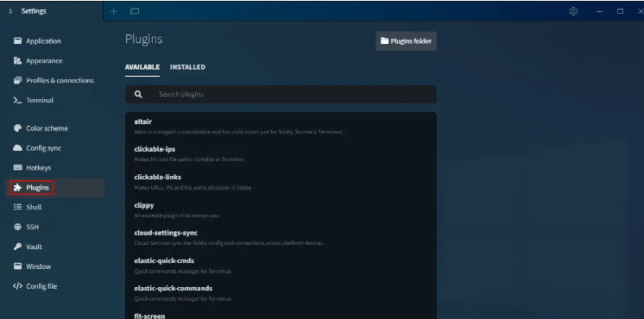Screen dimensions: 644x319
Task: Open the Config file code icon
Action: coord(17,286)
